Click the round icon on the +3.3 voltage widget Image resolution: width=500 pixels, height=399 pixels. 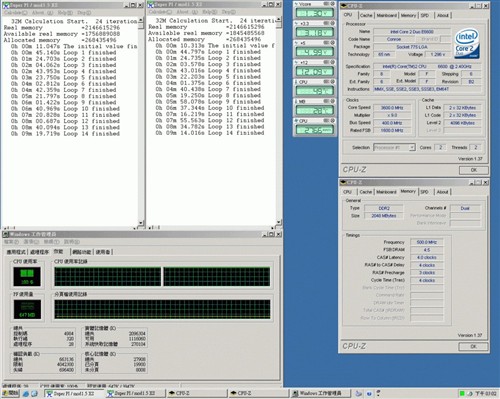[332, 23]
